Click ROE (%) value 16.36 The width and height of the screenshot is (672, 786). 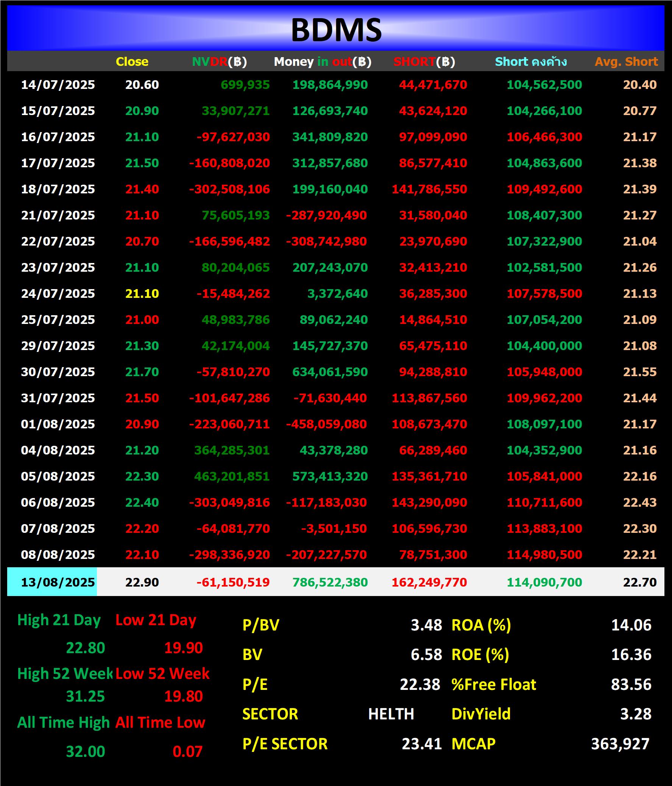tap(631, 655)
